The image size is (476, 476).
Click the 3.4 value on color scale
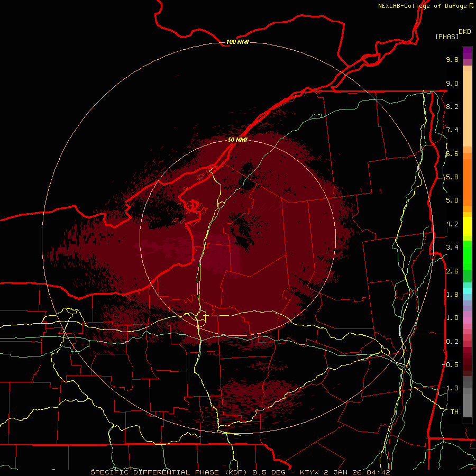pyautogui.click(x=452, y=248)
